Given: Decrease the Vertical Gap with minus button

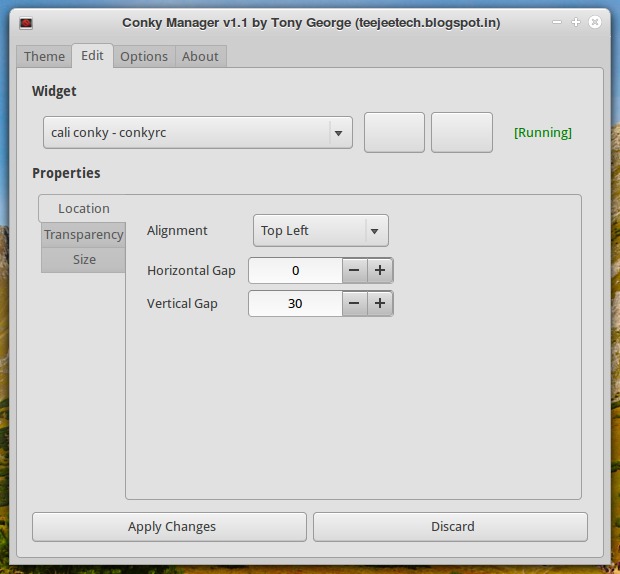Looking at the screenshot, I should tap(354, 304).
